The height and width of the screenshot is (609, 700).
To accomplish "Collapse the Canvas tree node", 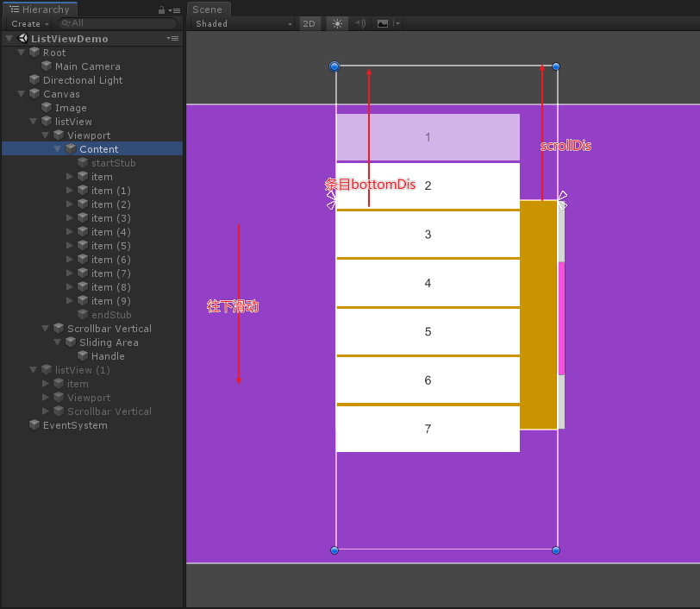I will click(21, 94).
